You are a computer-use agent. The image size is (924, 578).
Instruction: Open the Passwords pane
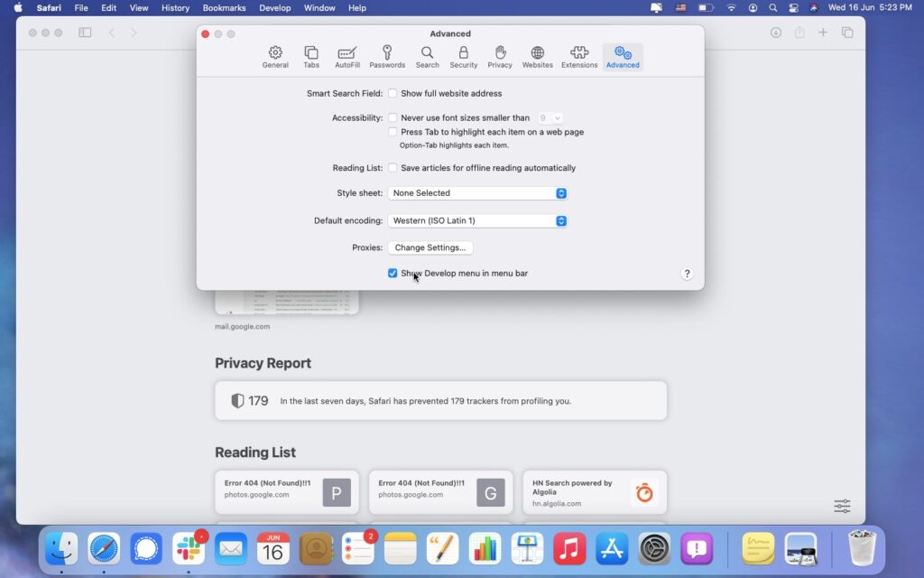[x=387, y=54]
